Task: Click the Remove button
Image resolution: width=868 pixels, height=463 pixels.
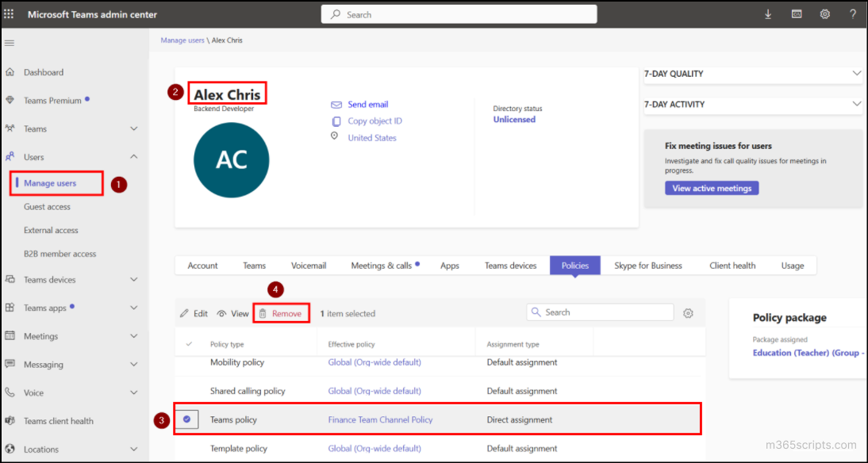Action: click(x=281, y=314)
